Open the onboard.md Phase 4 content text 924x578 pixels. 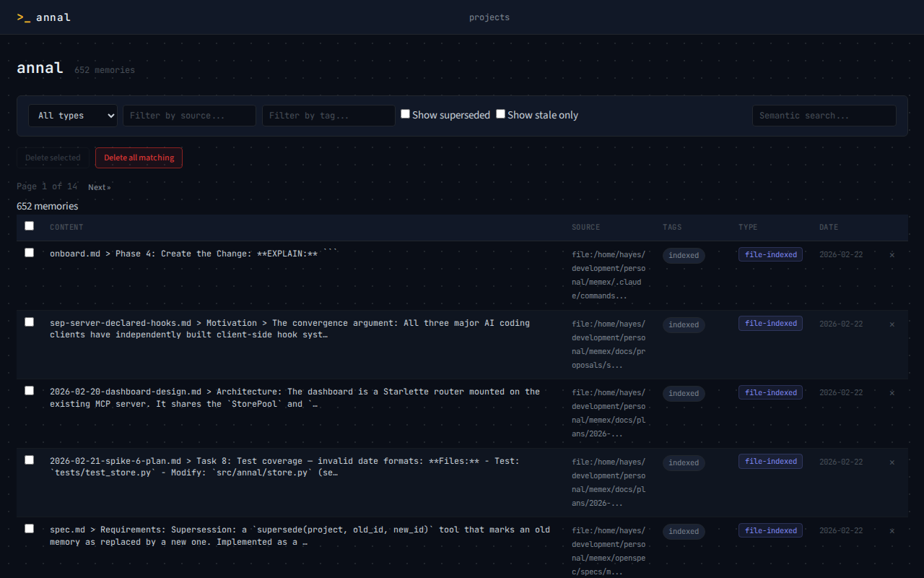(x=193, y=254)
